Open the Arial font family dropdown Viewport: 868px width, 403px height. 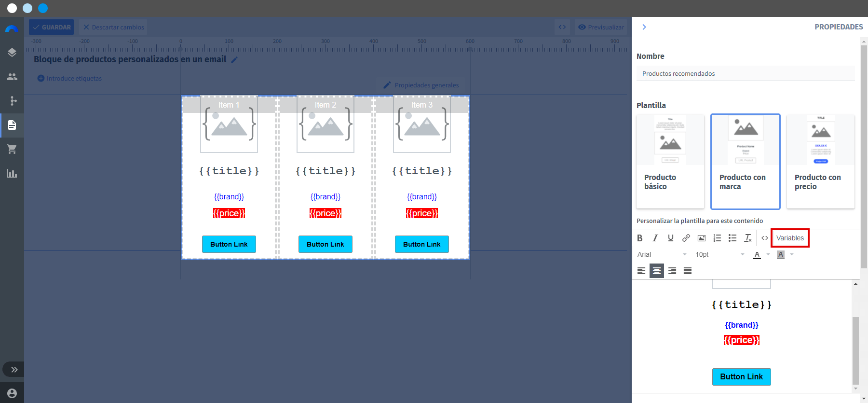[x=662, y=254]
